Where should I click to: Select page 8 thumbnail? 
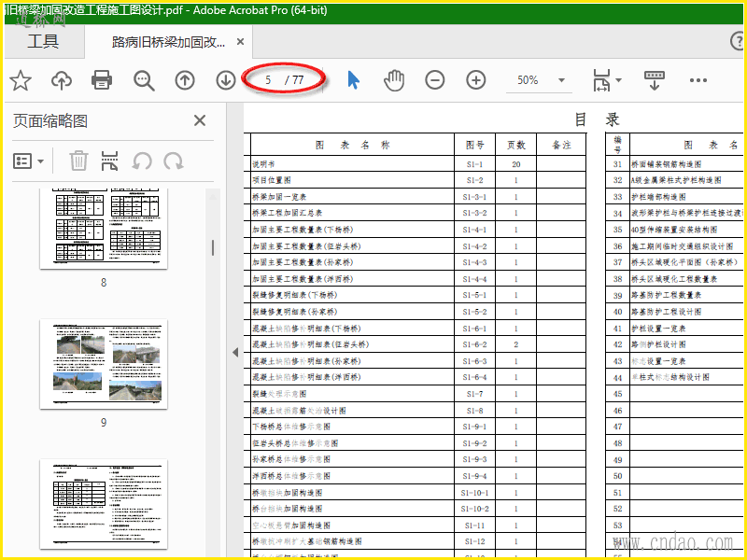pos(104,229)
